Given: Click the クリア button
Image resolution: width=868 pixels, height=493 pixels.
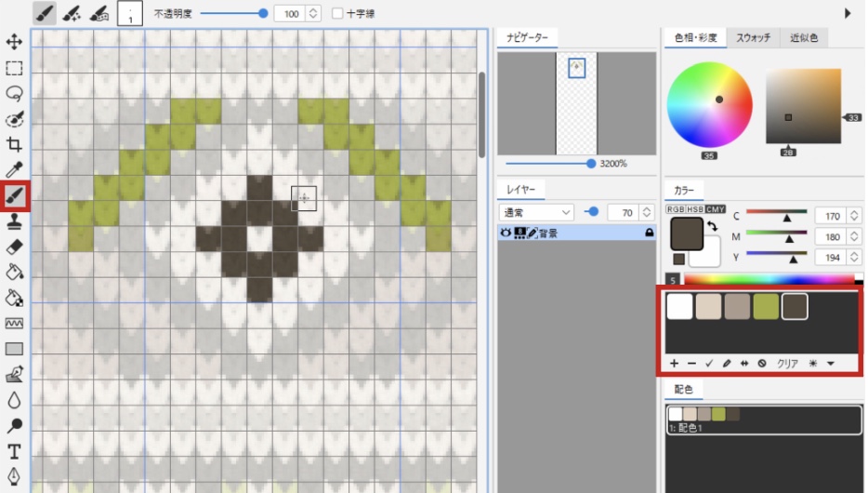Looking at the screenshot, I should coord(787,364).
